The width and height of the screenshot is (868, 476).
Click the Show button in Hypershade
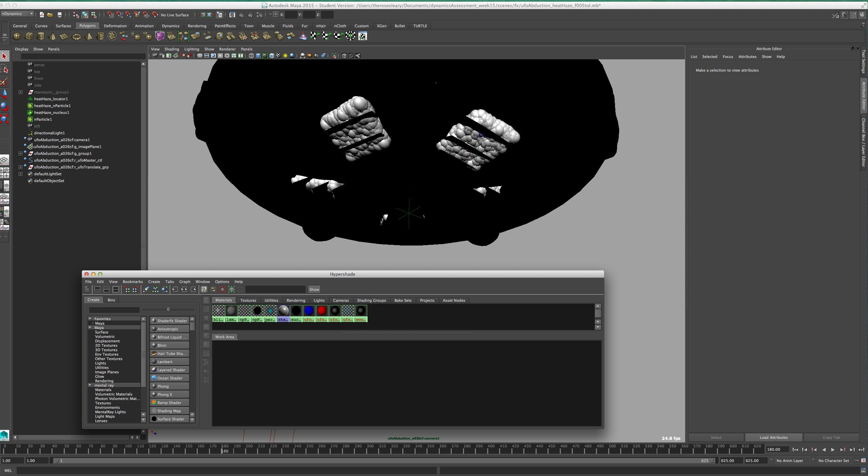(314, 289)
